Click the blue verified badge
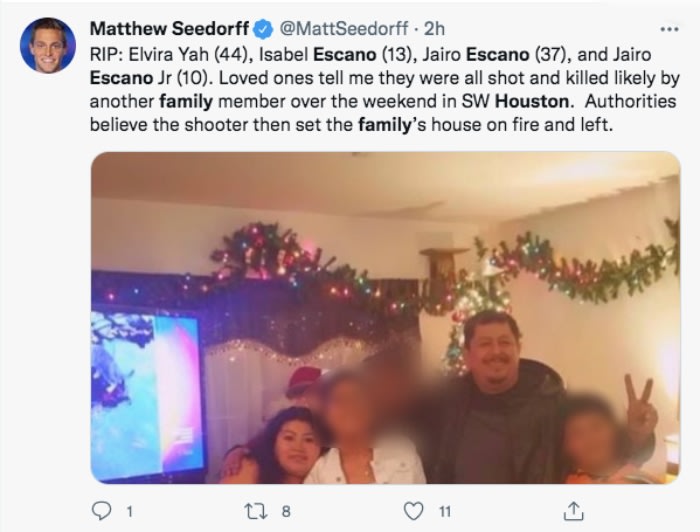700x532 pixels. coord(263,29)
